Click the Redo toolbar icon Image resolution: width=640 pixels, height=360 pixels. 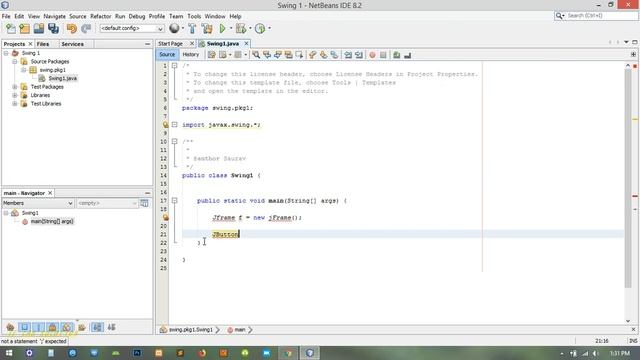(x=86, y=29)
